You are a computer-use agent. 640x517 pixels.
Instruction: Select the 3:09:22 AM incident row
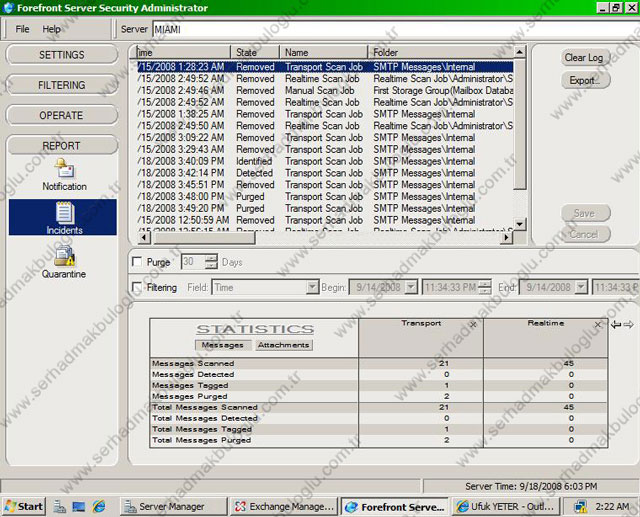click(x=325, y=138)
